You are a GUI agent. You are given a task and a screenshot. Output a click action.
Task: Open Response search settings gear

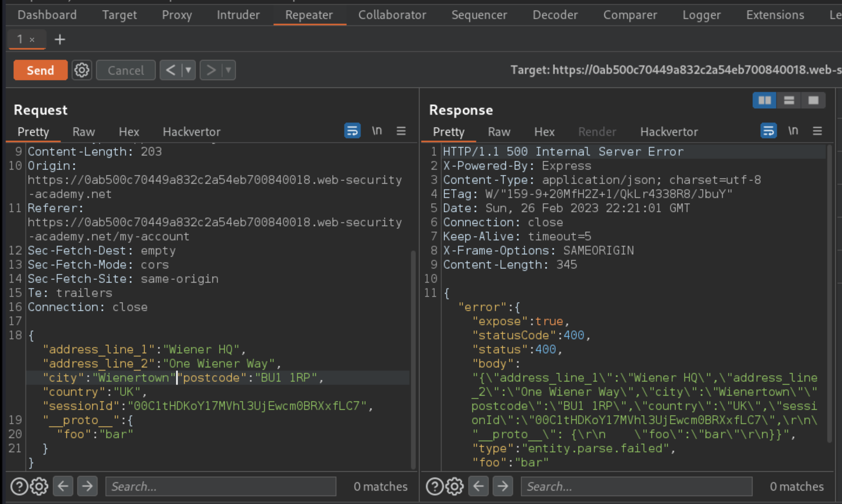[455, 486]
